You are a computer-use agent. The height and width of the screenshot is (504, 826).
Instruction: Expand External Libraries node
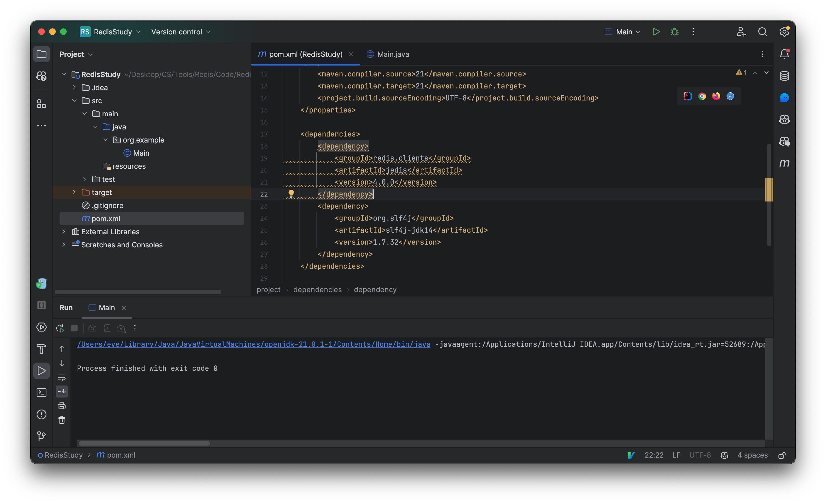64,232
